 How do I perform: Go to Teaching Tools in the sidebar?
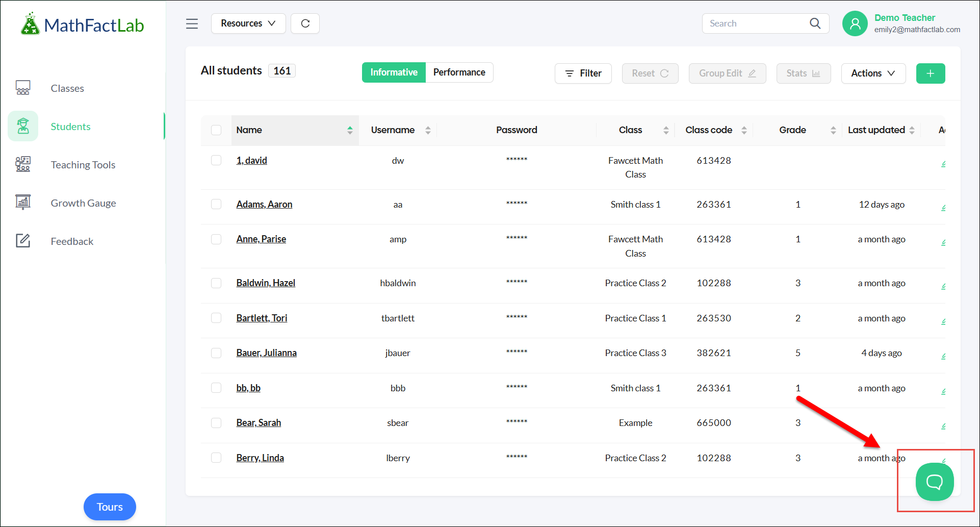pos(83,165)
